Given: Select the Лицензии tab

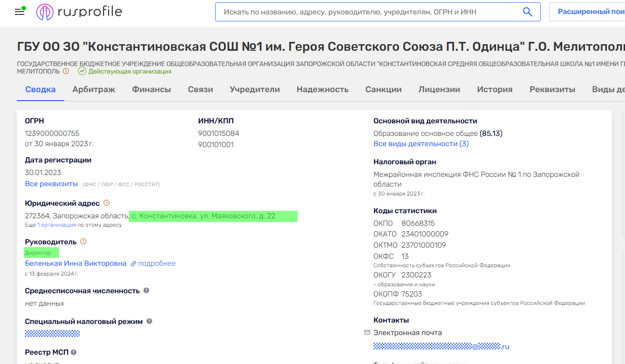Looking at the screenshot, I should click(x=439, y=89).
